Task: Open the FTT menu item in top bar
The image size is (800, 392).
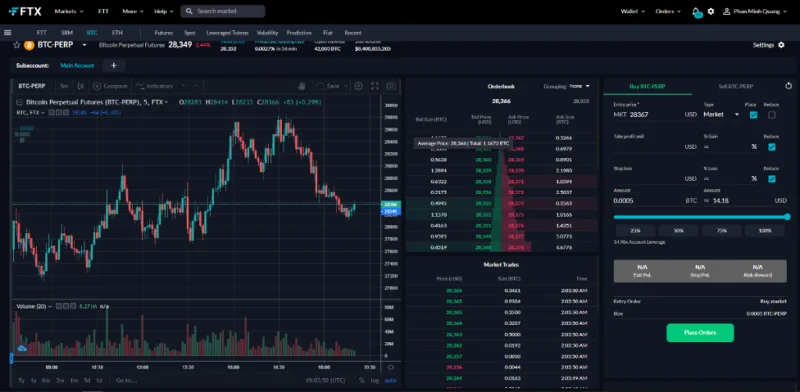Action: click(x=103, y=11)
